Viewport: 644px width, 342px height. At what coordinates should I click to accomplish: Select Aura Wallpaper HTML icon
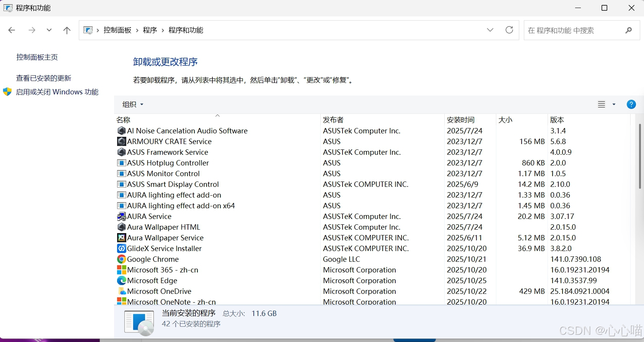tap(121, 227)
